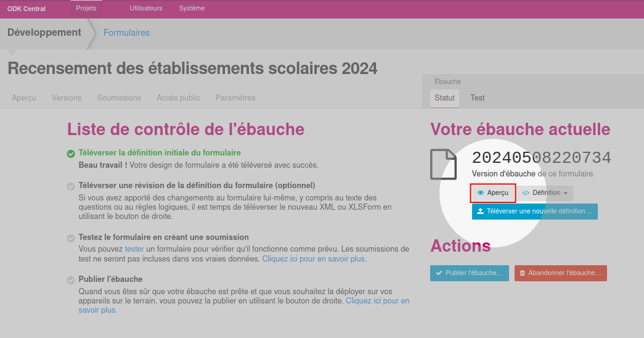Publish the draft with Publier l'ébauche
Screen dimensions: 644x338
click(470, 273)
